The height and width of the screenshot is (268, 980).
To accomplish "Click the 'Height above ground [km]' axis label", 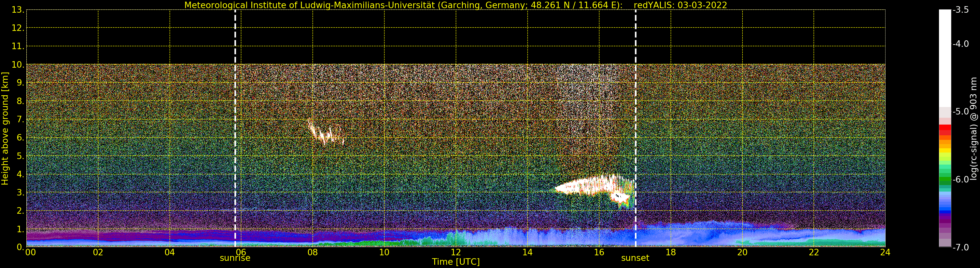I will (x=5, y=128).
